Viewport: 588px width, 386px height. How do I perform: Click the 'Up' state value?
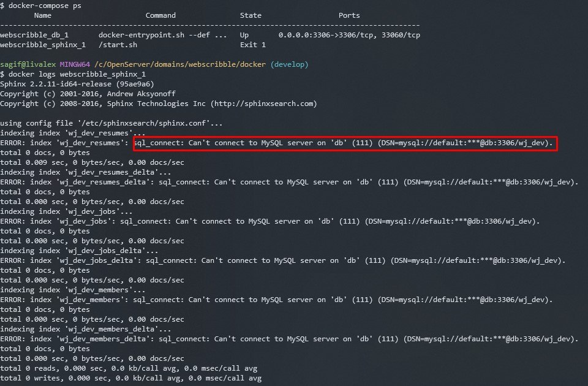pos(244,35)
